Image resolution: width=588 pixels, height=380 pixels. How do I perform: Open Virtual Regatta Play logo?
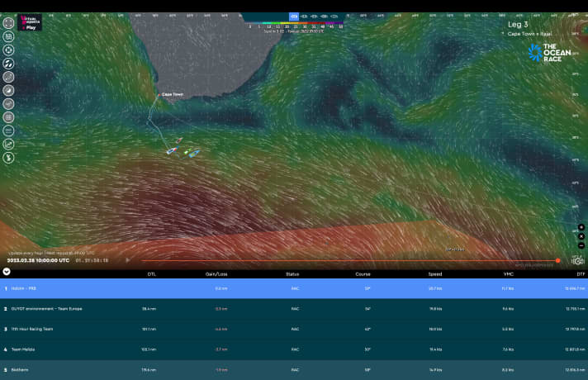tap(30, 22)
